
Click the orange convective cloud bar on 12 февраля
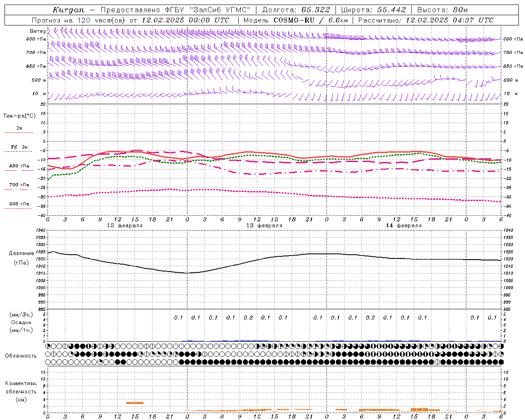[135, 403]
